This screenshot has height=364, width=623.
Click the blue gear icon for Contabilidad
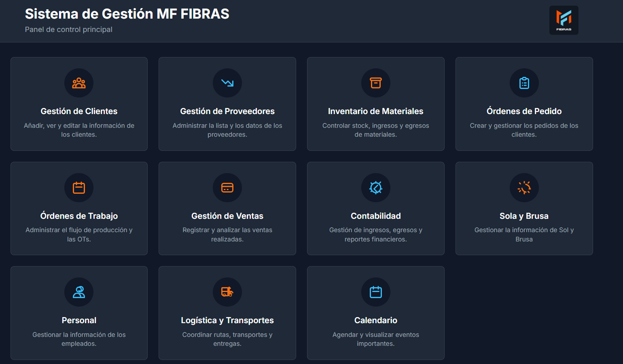(376, 188)
